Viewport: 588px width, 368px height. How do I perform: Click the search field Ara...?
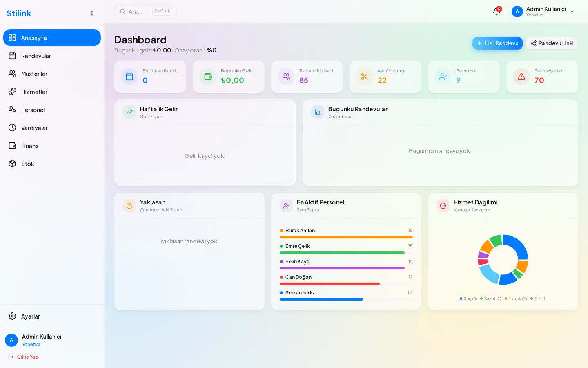coord(145,11)
